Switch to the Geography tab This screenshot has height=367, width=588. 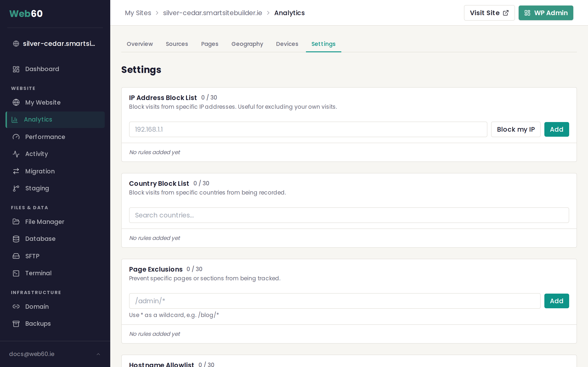point(247,44)
